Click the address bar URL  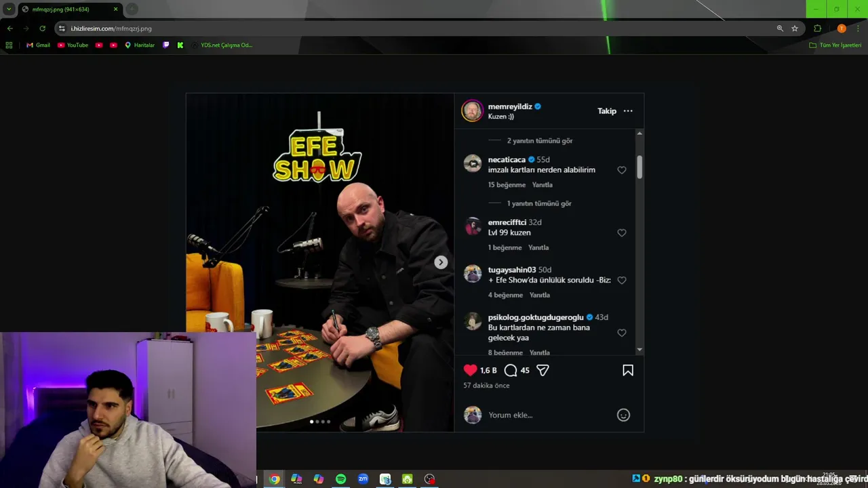click(x=111, y=28)
